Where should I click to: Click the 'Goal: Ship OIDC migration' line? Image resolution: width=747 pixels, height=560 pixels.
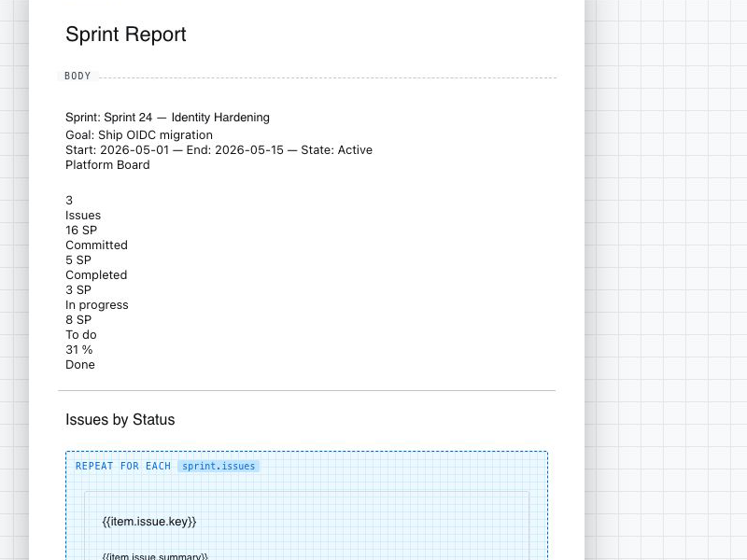139,134
